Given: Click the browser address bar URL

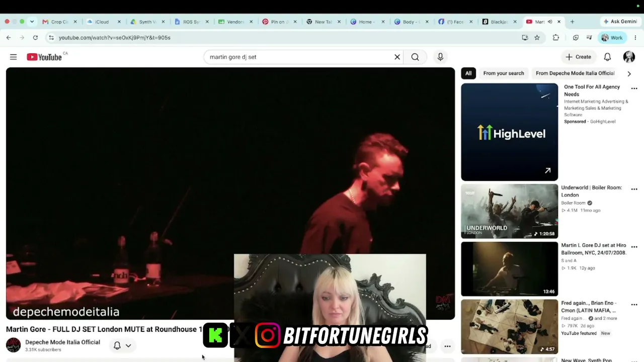Looking at the screenshot, I should coord(115,38).
